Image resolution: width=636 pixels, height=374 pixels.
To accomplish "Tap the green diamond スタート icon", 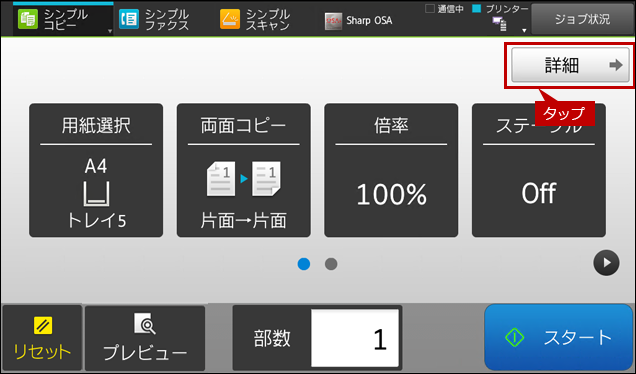I will [x=514, y=337].
